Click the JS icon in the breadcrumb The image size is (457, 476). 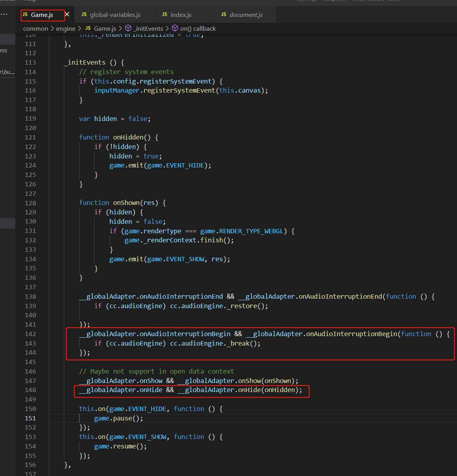88,28
